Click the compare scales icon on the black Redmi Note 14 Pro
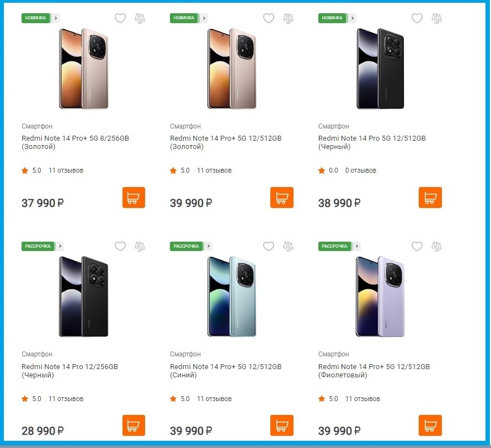 (436, 18)
